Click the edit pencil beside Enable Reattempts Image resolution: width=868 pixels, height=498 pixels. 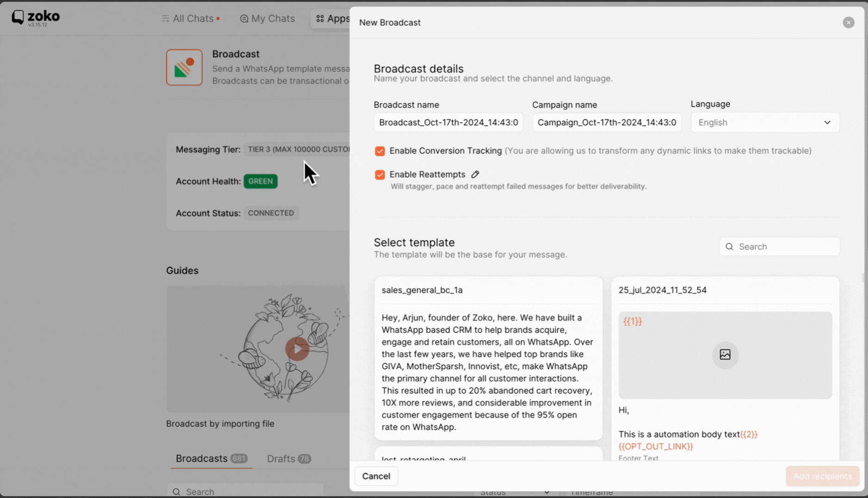pyautogui.click(x=475, y=175)
